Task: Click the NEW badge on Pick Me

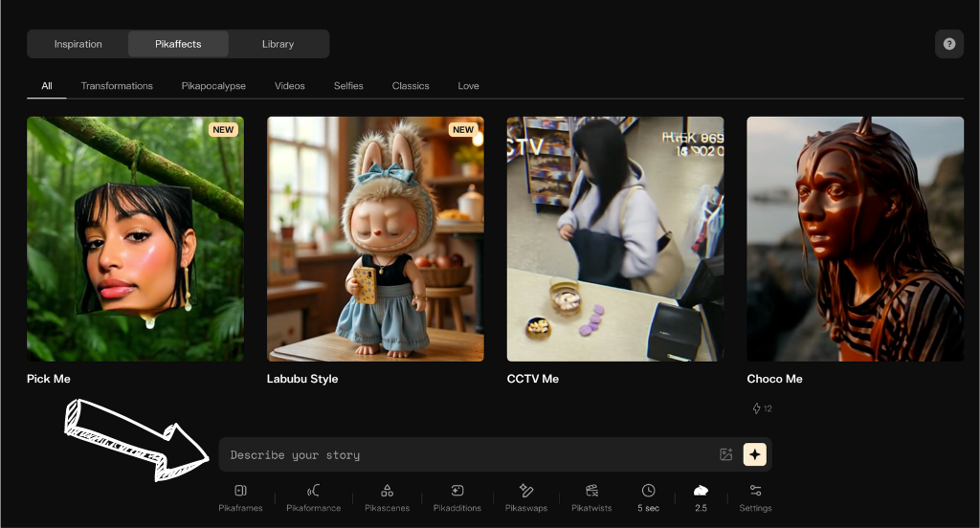Action: coord(223,129)
